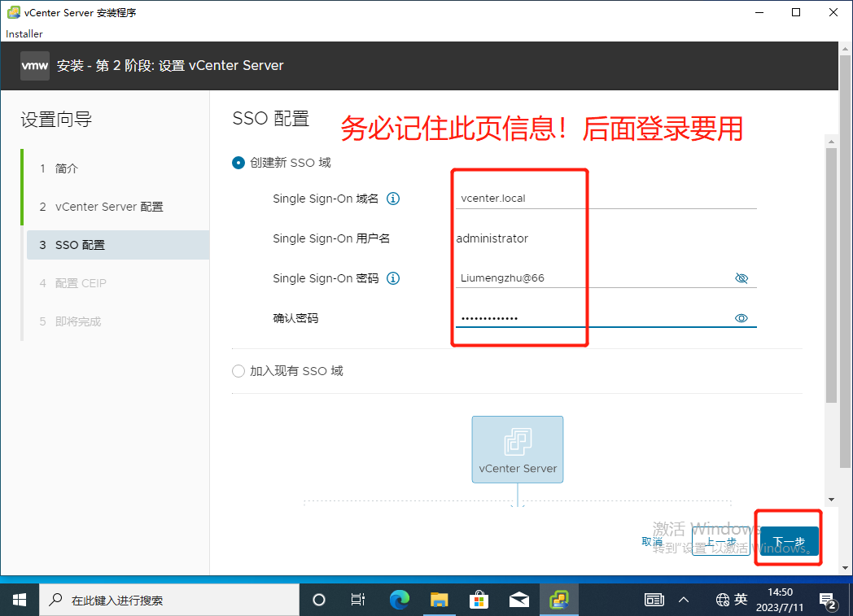This screenshot has height=616, width=853.
Task: Click the 取消 link
Action: [x=652, y=541]
